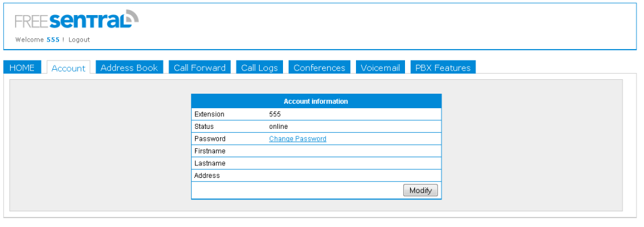The height and width of the screenshot is (227, 644).
Task: Select the Account tab
Action: pos(69,68)
